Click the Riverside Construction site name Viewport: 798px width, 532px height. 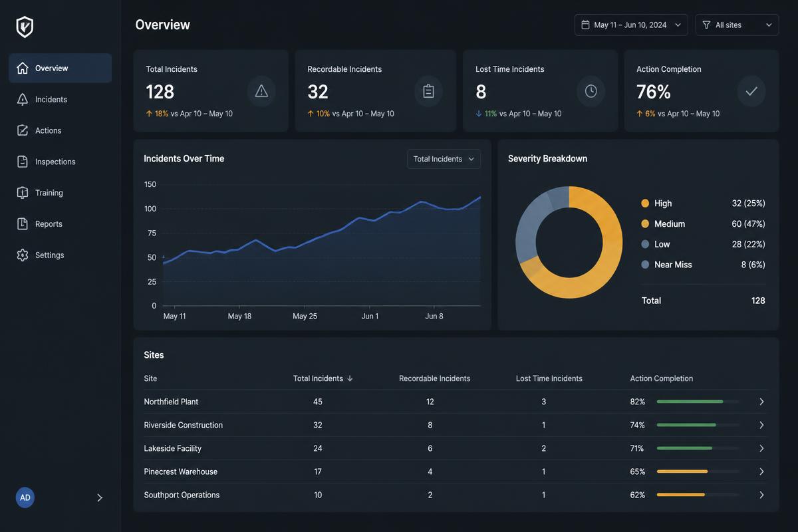tap(184, 425)
